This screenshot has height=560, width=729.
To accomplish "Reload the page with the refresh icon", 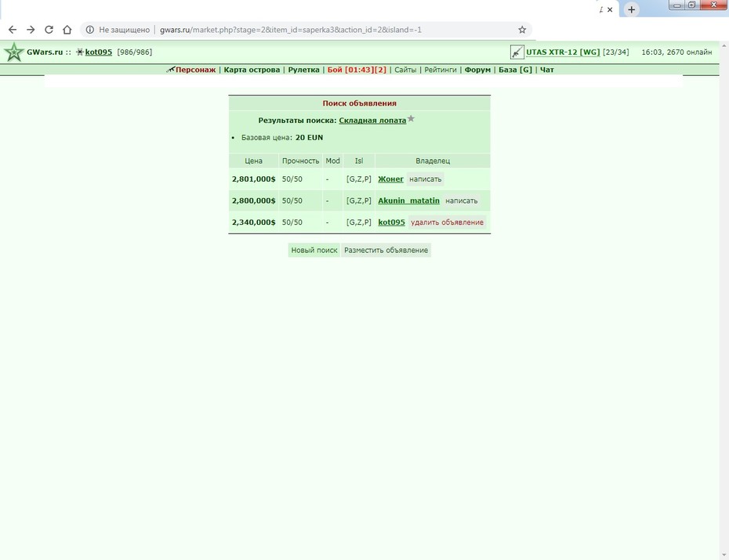I will pyautogui.click(x=49, y=30).
